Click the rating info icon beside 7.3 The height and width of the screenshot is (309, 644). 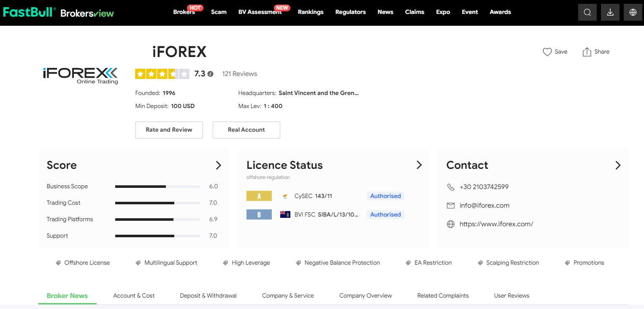[x=211, y=74]
